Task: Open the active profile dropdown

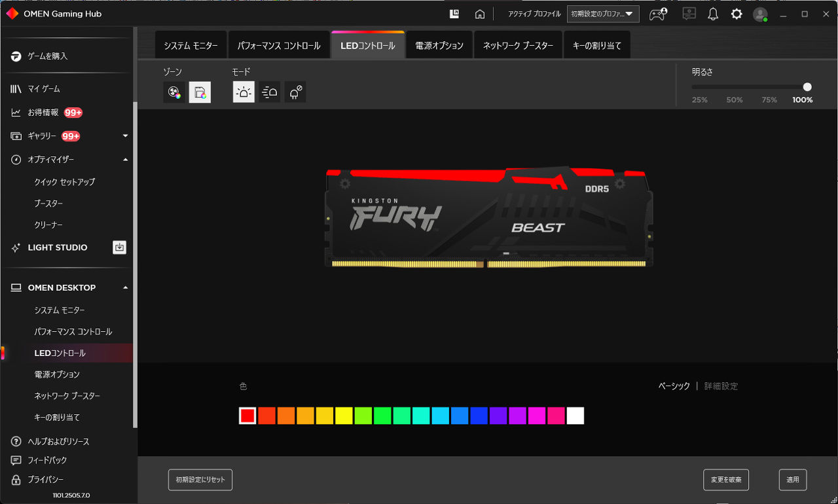Action: tap(603, 14)
